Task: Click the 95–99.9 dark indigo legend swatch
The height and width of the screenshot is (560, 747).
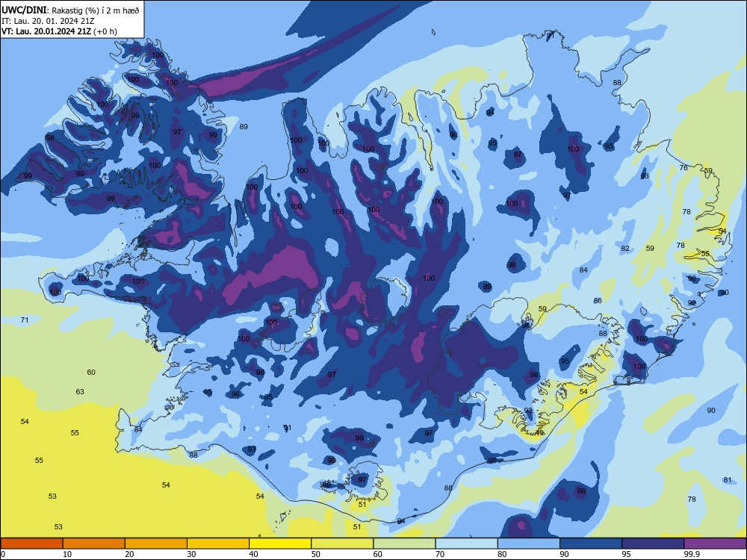Action: (653, 544)
